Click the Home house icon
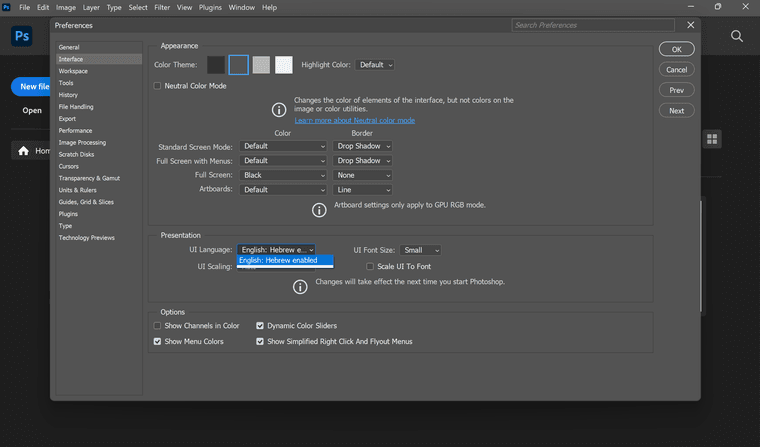Screen dimensions: 760x447 point(23,151)
